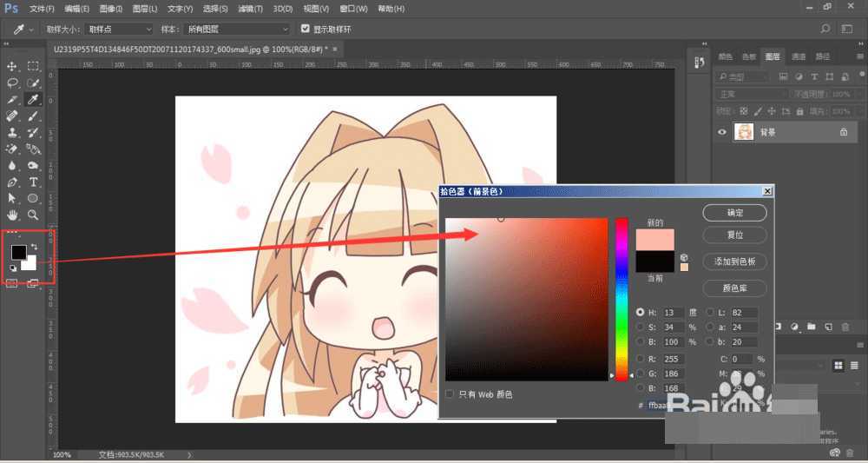The width and height of the screenshot is (868, 463).
Task: Uncheck the 显示取样环 checkbox
Action: 305,29
